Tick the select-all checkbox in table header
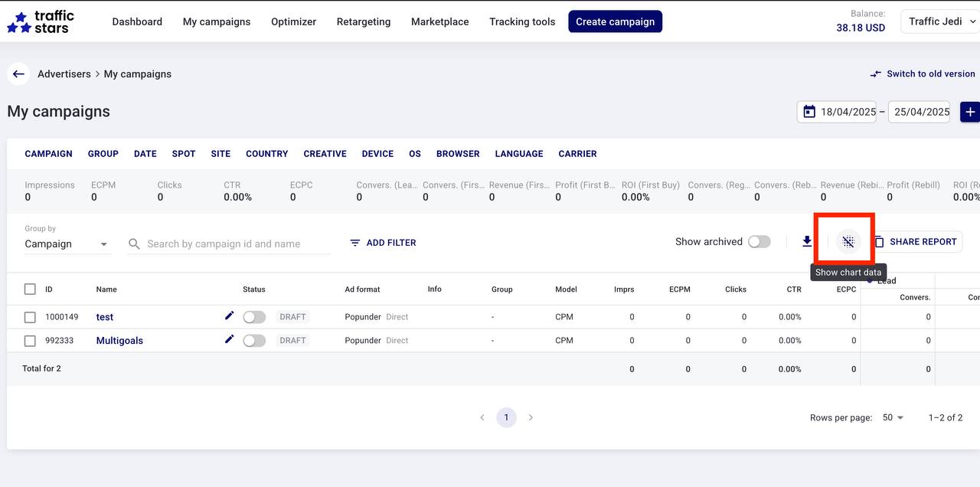 [x=30, y=289]
